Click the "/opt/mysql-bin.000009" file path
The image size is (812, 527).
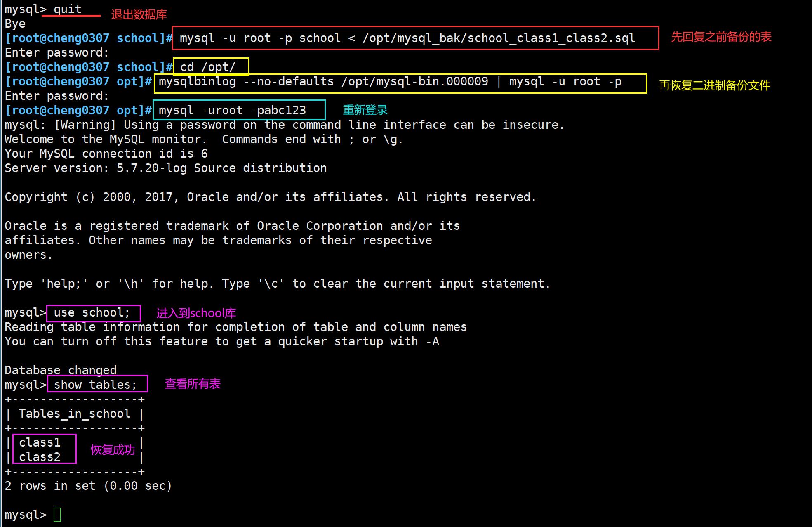point(415,81)
